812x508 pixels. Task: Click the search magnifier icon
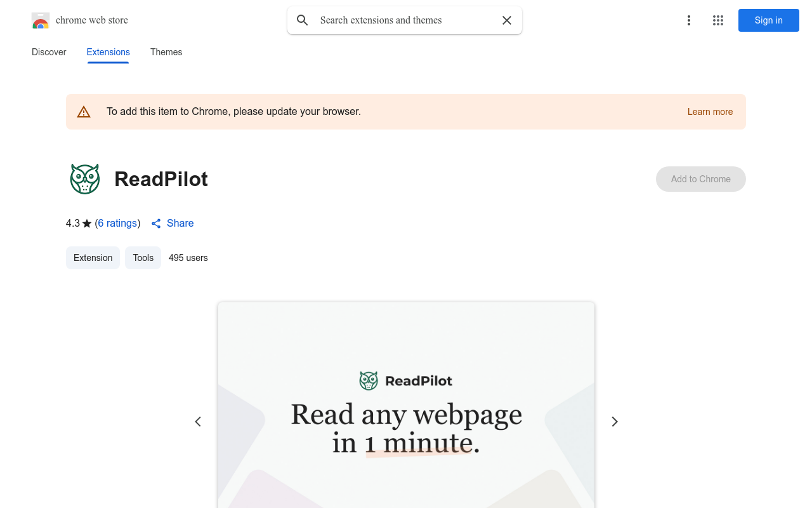(x=303, y=20)
